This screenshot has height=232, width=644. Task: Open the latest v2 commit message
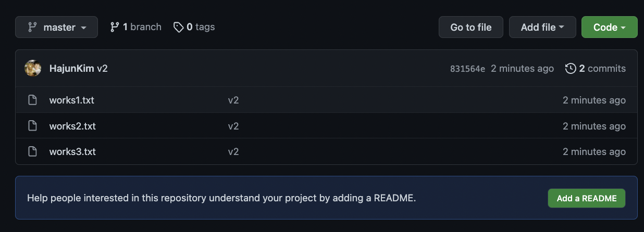tap(102, 69)
